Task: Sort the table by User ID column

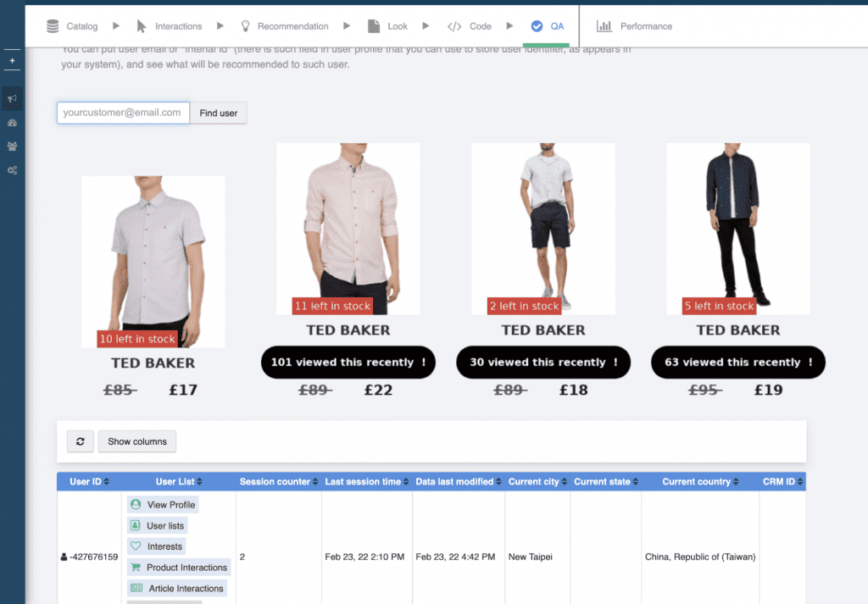Action: click(89, 482)
